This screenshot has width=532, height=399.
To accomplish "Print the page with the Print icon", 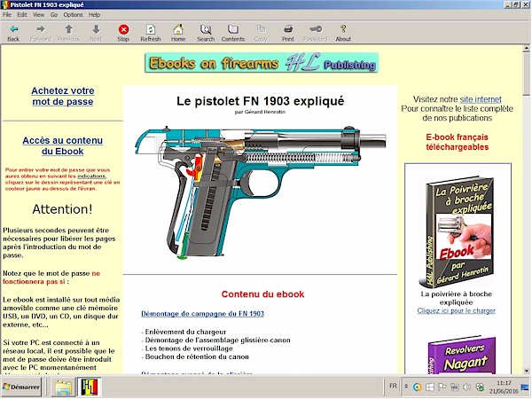I will click(x=288, y=29).
